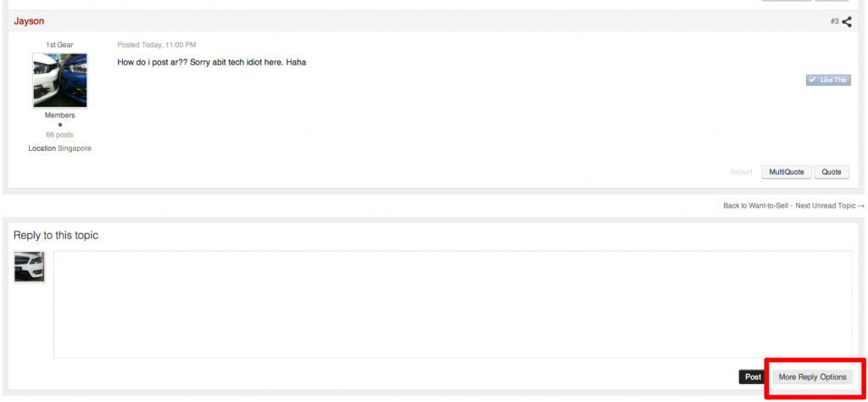The image size is (868, 402).
Task: Focus the reply message text area
Action: [x=453, y=304]
